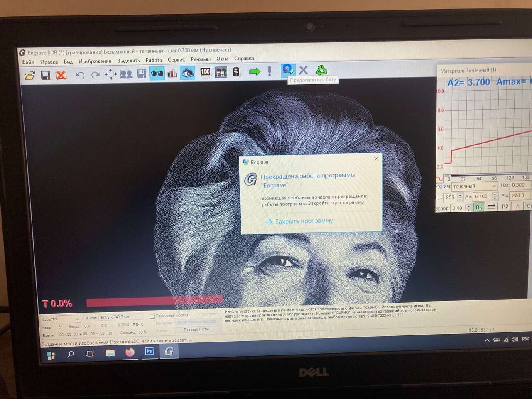This screenshot has width=532, height=399.
Task: Enable the Повторный проход checkbox
Action: pyautogui.click(x=152, y=316)
